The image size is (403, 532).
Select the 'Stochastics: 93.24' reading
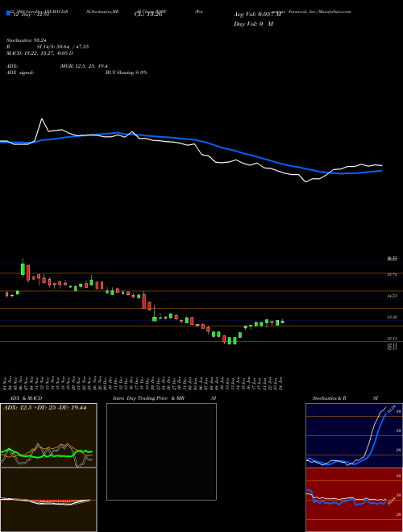point(26,40)
